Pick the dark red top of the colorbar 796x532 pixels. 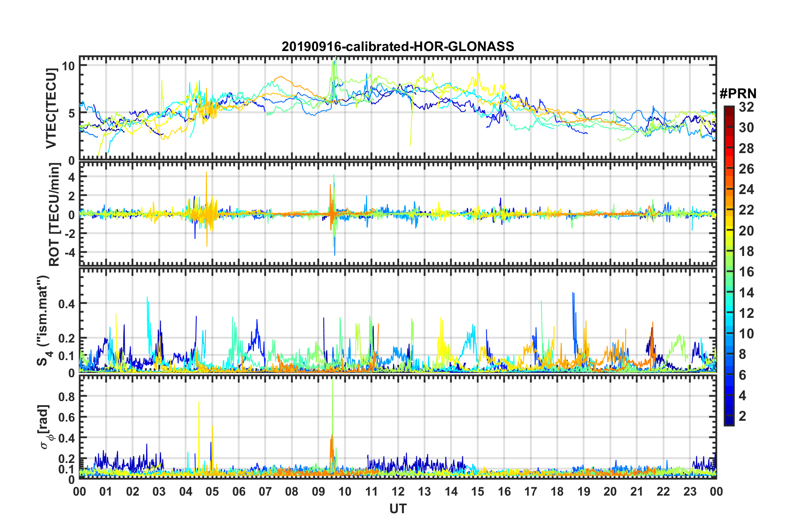click(729, 109)
